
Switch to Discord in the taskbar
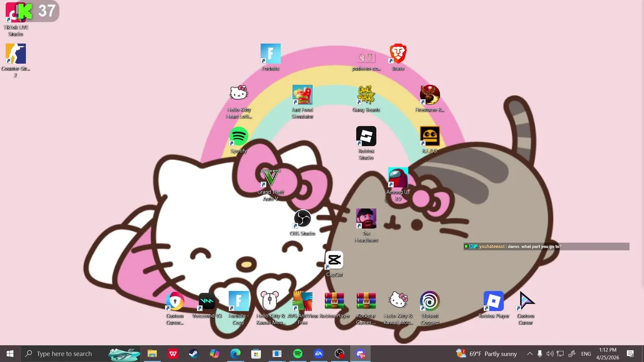pyautogui.click(x=360, y=353)
